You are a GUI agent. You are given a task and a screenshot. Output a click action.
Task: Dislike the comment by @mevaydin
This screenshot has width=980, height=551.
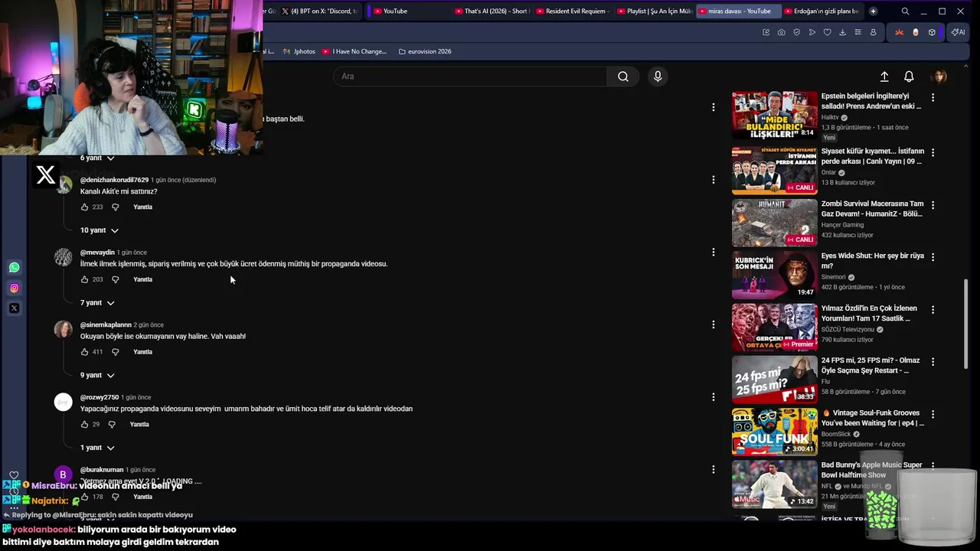tap(116, 279)
